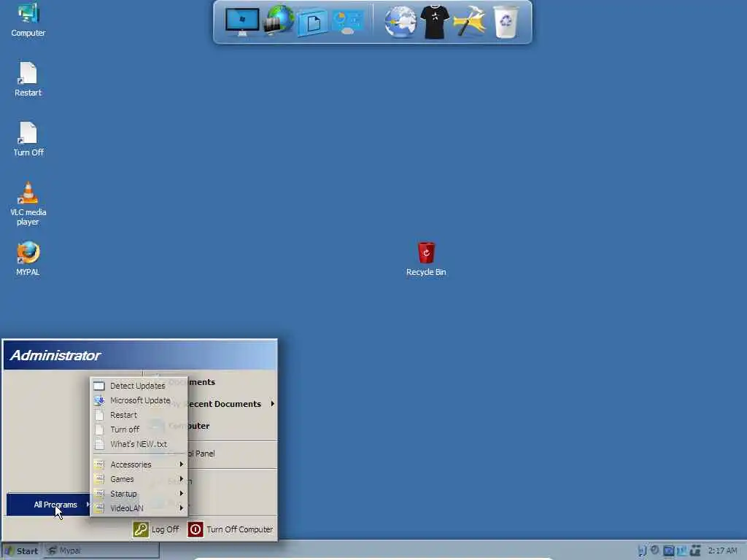Open the blue documents folder in dock
The width and height of the screenshot is (747, 560).
tap(312, 23)
